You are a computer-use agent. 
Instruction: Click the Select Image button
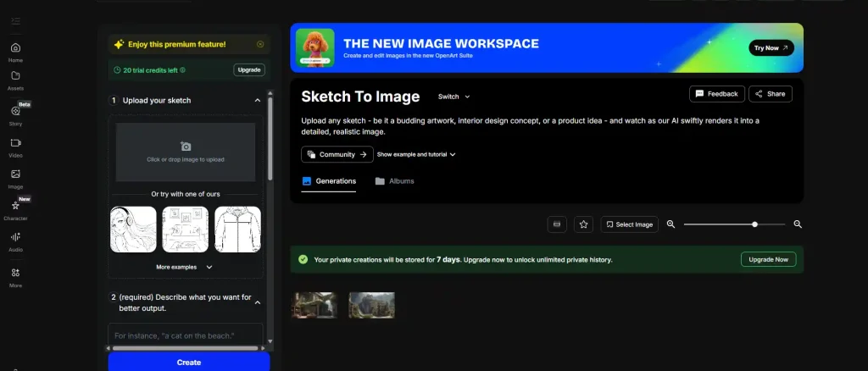click(x=630, y=224)
